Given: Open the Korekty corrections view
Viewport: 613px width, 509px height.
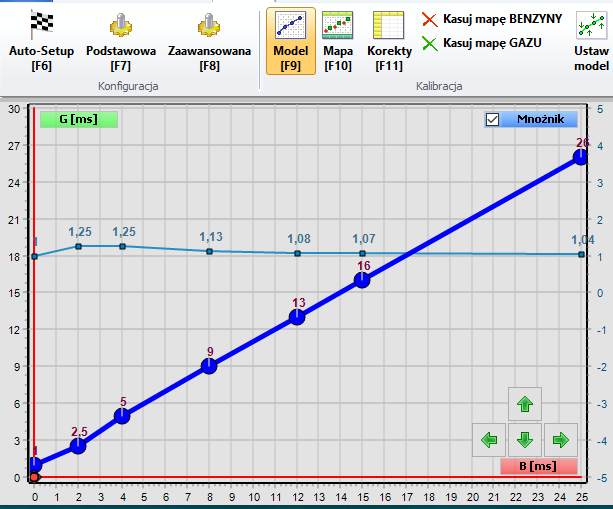Looking at the screenshot, I should click(389, 40).
